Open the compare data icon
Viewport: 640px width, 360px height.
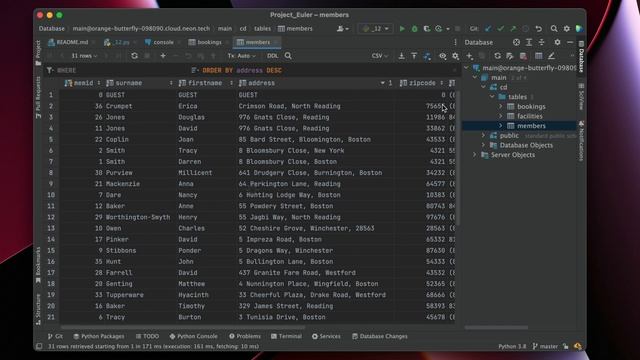pyautogui.click(x=427, y=56)
